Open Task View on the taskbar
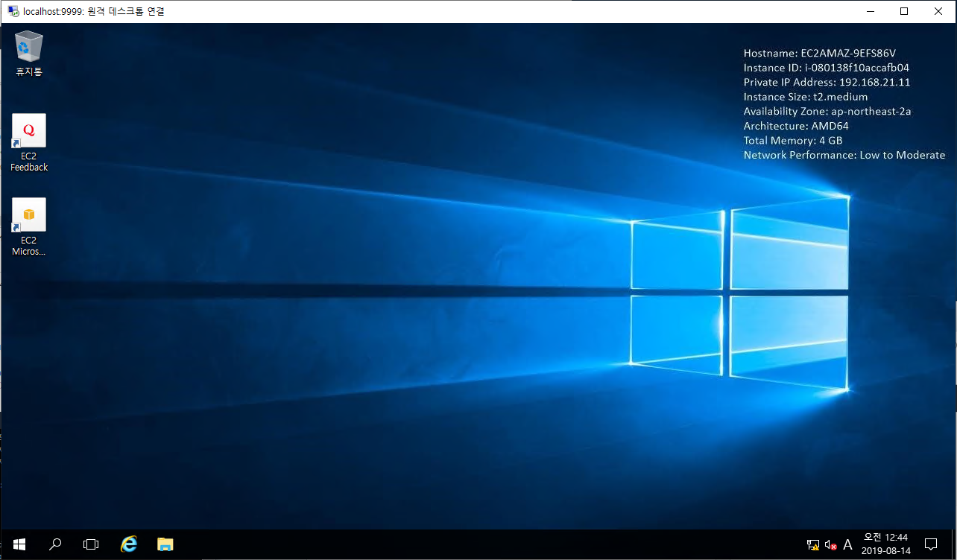 coord(91,544)
